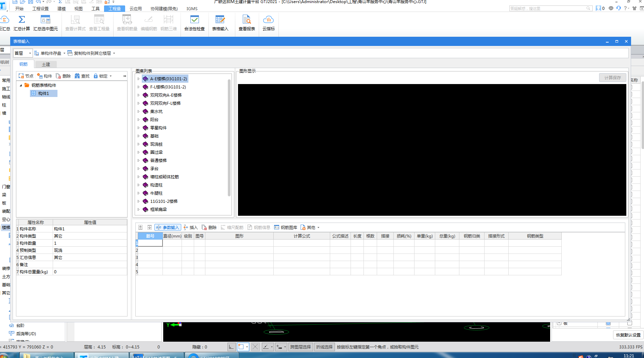Select 基础 in the atlas list
This screenshot has height=358, width=644.
154,136
